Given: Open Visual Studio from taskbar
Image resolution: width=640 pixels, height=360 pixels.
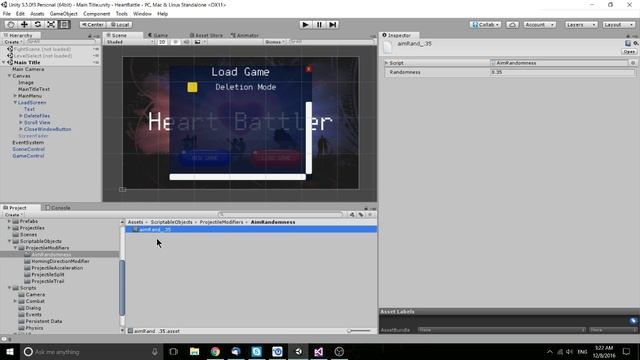Looking at the screenshot, I should [319, 351].
